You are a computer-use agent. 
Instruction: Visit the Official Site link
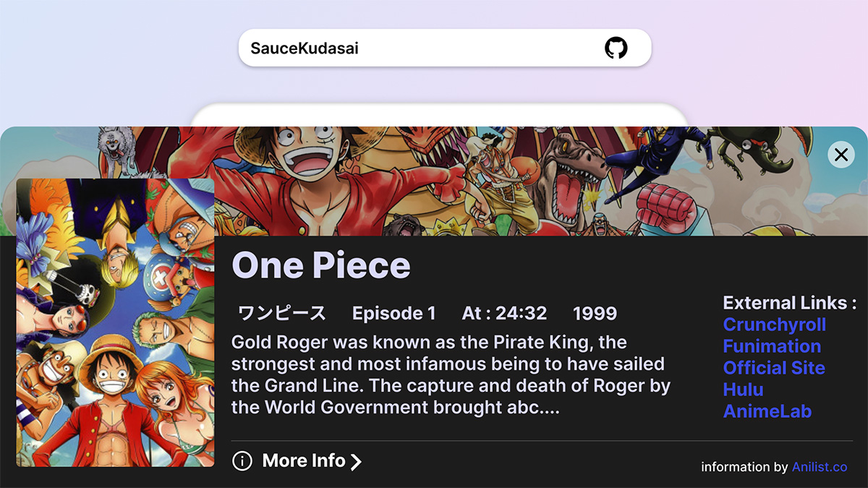[x=774, y=368]
